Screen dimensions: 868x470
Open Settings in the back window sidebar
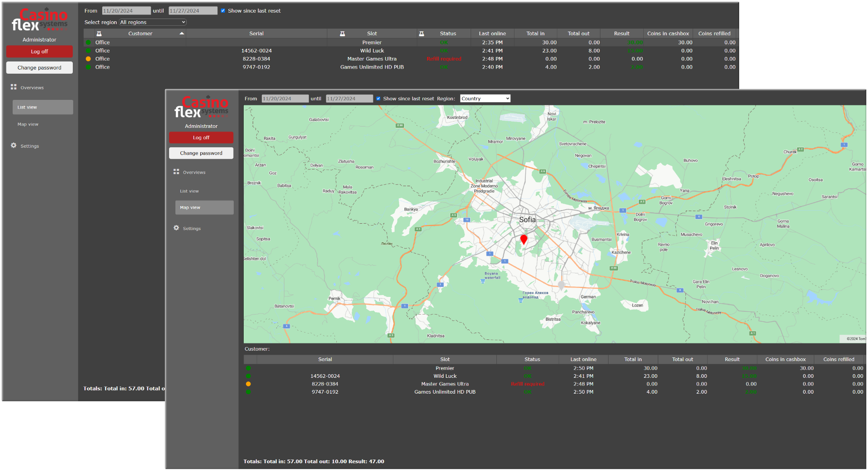[29, 146]
